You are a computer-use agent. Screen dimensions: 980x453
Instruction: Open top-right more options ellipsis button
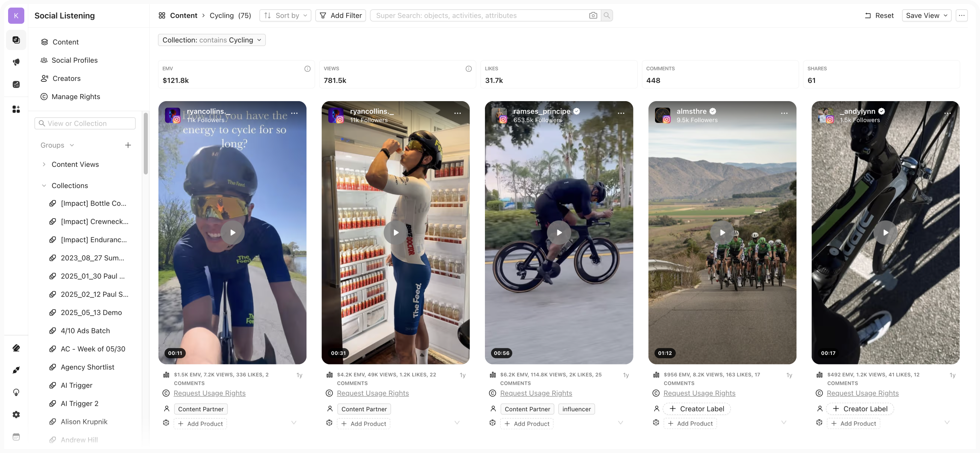(961, 16)
